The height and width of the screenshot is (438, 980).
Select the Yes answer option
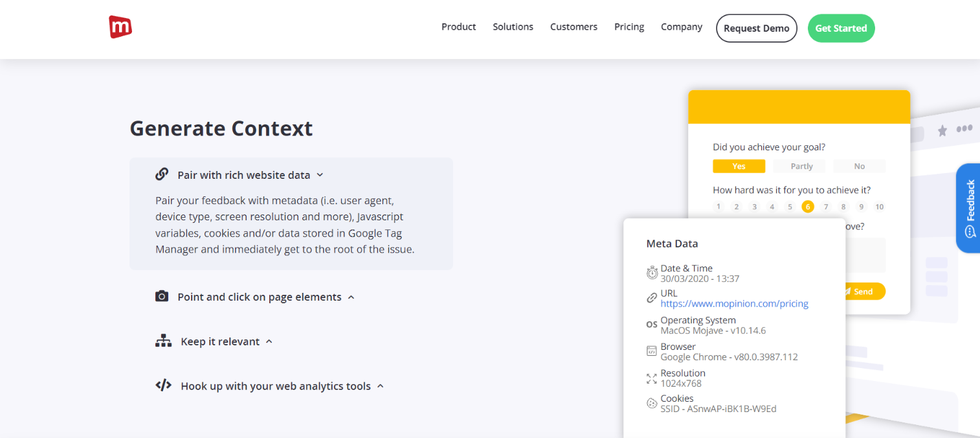coord(739,167)
